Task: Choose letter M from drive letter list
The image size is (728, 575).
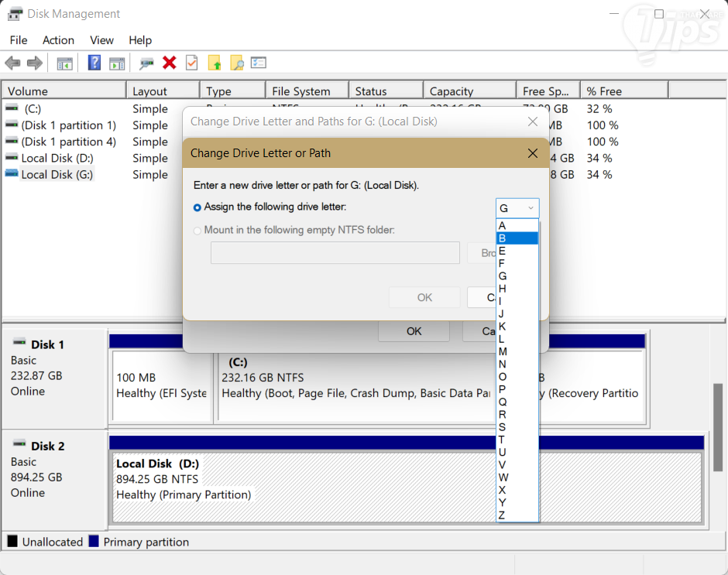Action: [517, 352]
